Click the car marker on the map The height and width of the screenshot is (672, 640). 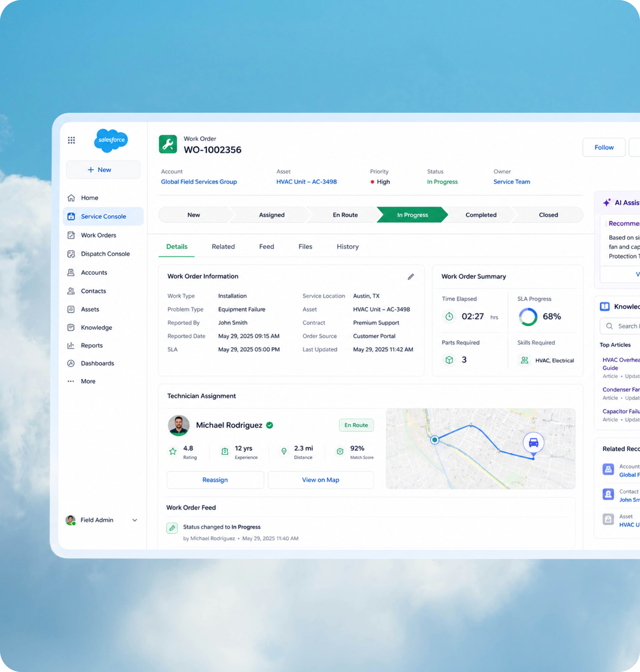[x=534, y=443]
